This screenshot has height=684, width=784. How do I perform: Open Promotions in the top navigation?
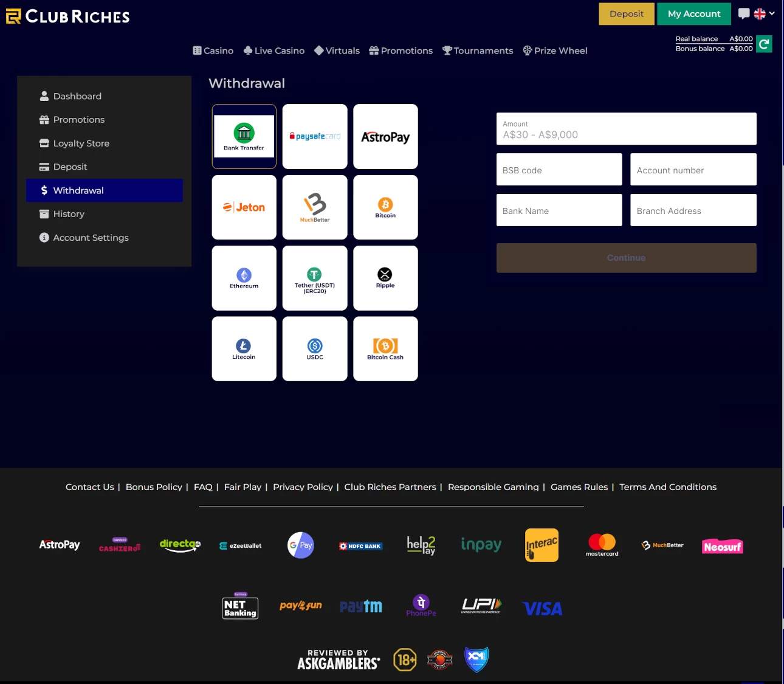click(x=401, y=50)
